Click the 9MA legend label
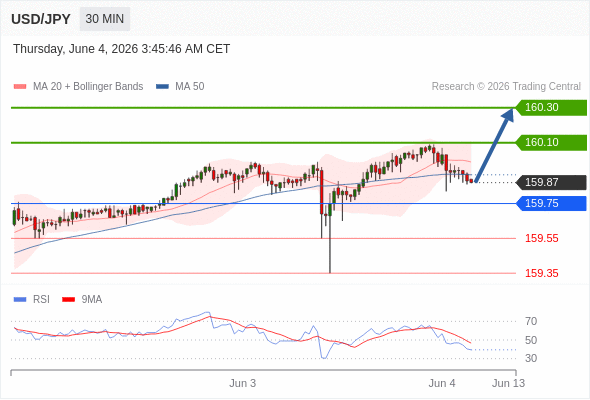Screen dimensions: 590x400 pyautogui.click(x=92, y=300)
